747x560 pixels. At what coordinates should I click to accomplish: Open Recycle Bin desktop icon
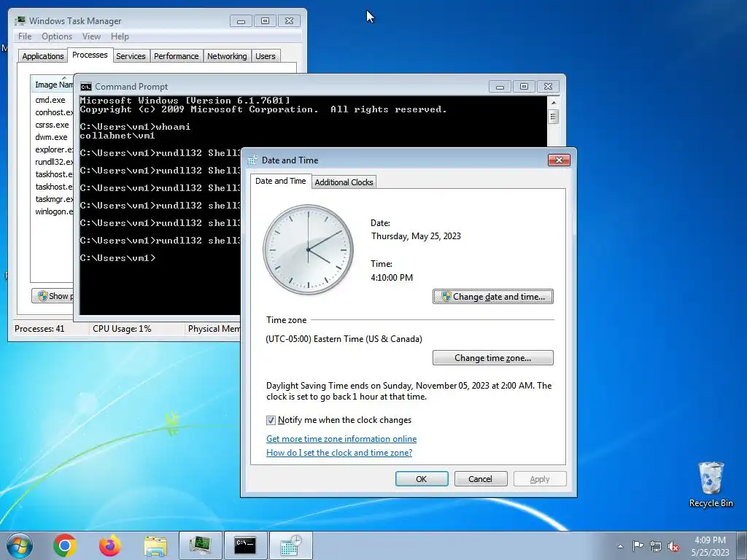coord(711,484)
